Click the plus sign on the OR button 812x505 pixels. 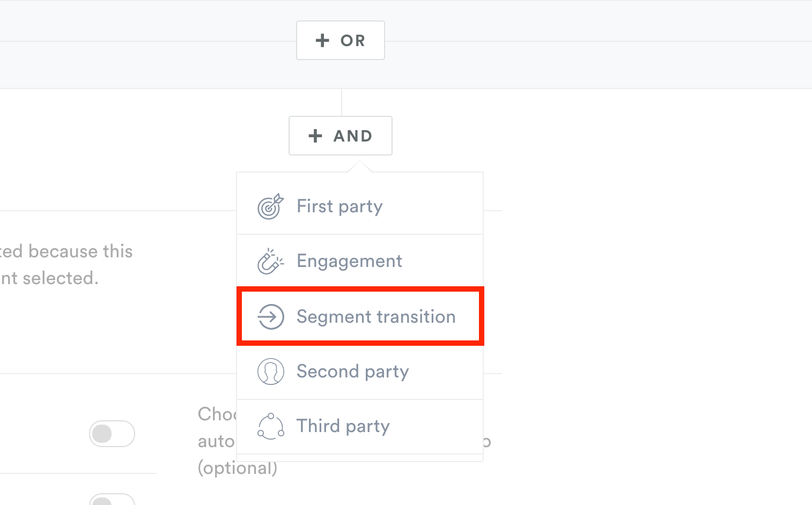[x=322, y=40]
